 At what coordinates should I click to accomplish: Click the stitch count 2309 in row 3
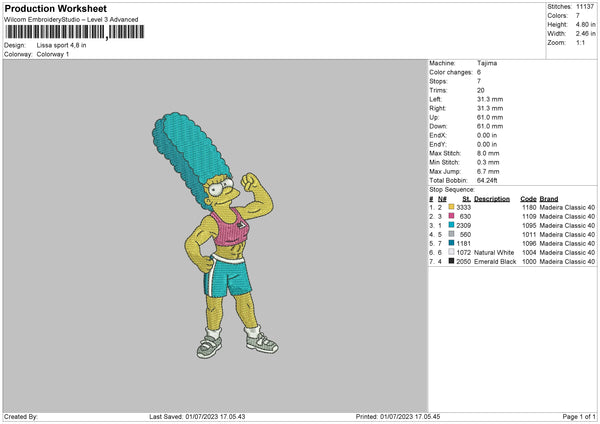click(x=463, y=225)
